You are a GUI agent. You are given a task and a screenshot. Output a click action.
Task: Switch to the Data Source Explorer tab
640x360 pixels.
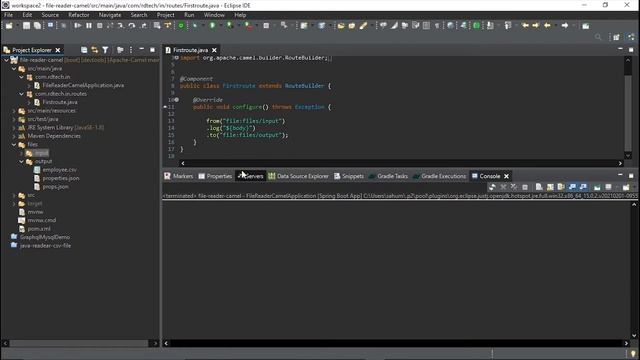click(298, 176)
